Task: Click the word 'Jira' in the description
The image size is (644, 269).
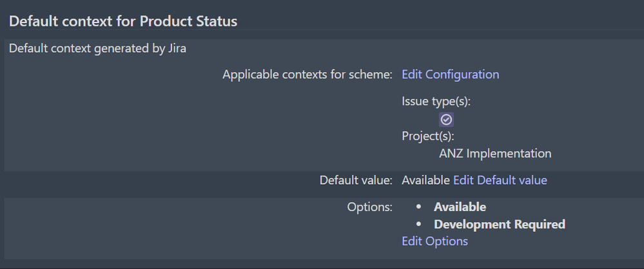Action: pos(176,48)
